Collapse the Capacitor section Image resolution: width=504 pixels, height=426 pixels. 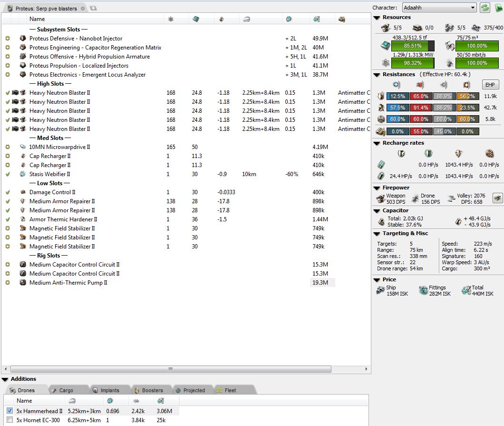(377, 211)
